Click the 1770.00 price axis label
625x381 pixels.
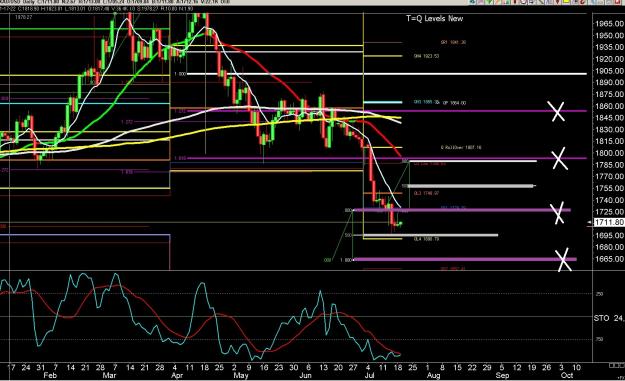coord(608,176)
